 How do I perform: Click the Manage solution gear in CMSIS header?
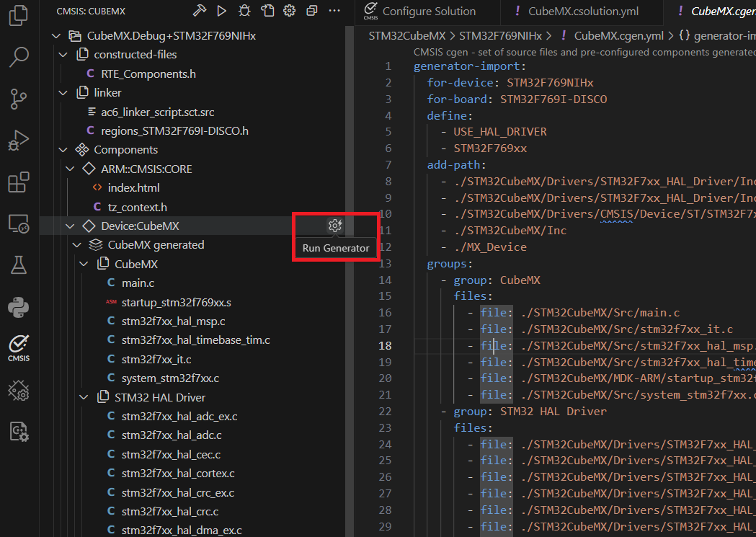pyautogui.click(x=289, y=11)
